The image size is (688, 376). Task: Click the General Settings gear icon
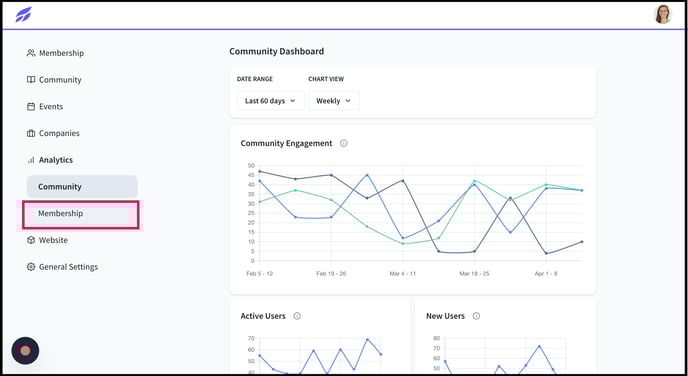pyautogui.click(x=31, y=267)
